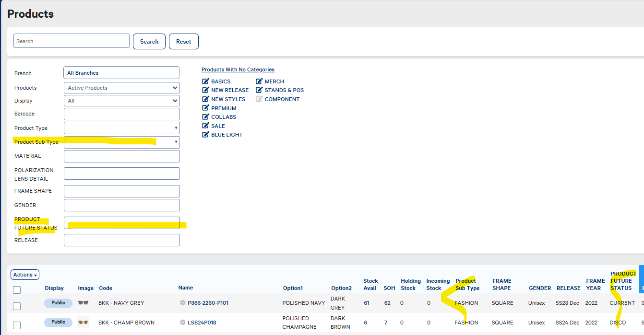Click edit icon next to BASICS category
This screenshot has width=644, height=335.
tap(205, 81)
